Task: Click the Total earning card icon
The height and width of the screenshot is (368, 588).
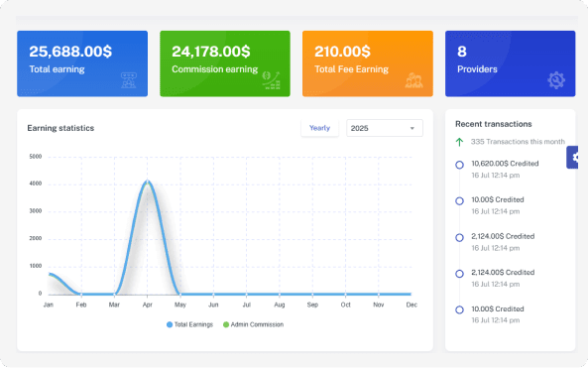Action: 129,80
